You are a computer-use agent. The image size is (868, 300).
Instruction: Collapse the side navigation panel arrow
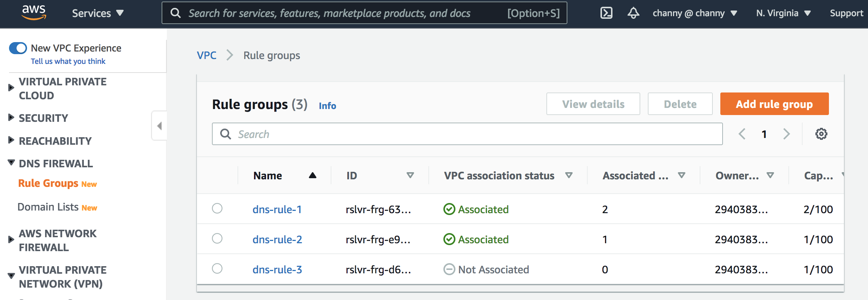click(159, 126)
